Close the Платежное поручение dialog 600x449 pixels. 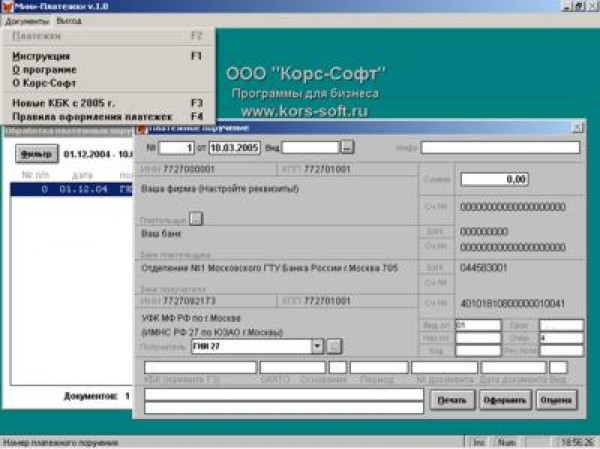click(577, 127)
